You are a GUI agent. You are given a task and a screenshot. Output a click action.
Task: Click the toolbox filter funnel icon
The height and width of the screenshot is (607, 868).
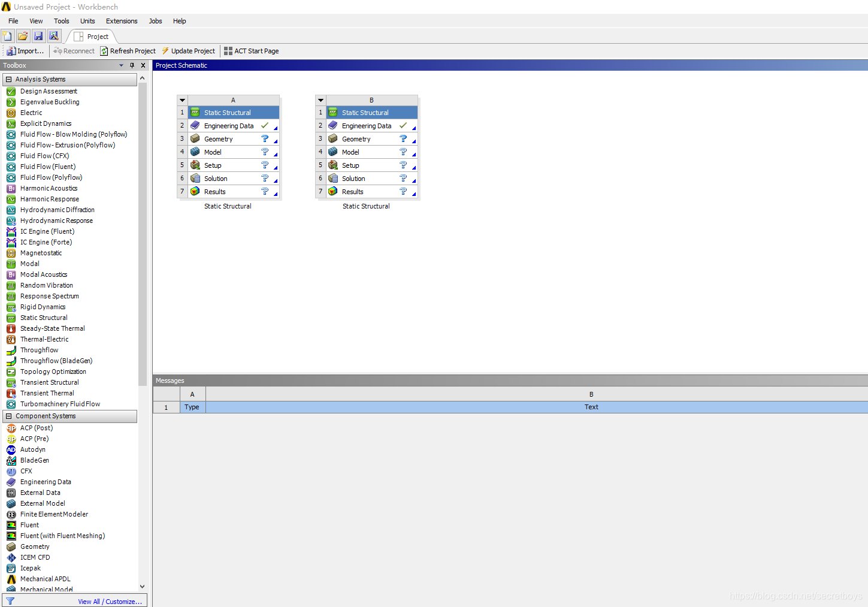[x=10, y=601]
